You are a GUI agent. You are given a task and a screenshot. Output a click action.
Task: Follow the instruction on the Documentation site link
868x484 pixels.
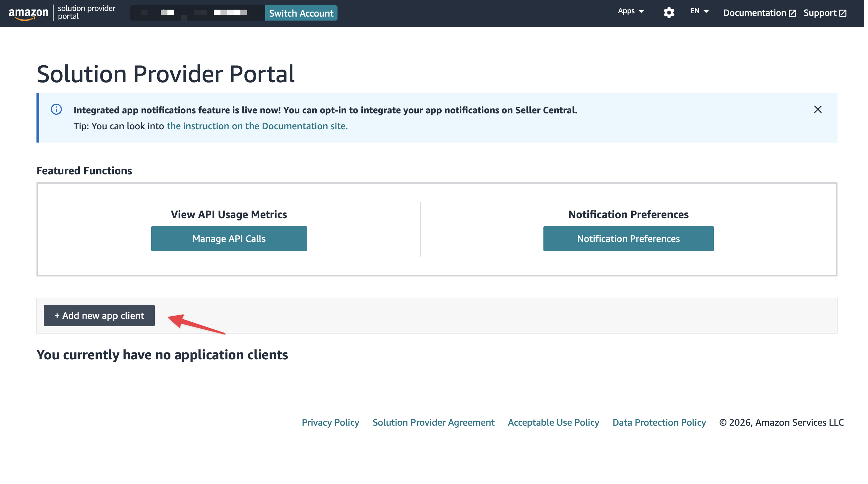tap(257, 126)
